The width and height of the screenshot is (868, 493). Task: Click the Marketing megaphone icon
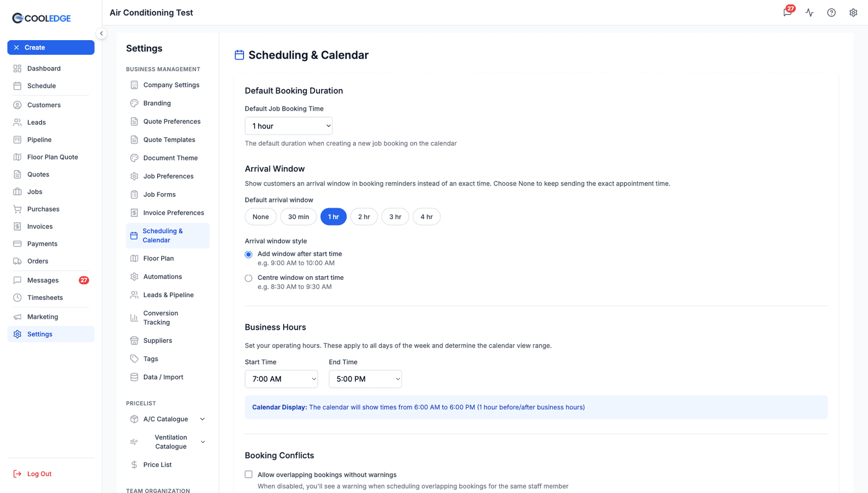point(17,317)
